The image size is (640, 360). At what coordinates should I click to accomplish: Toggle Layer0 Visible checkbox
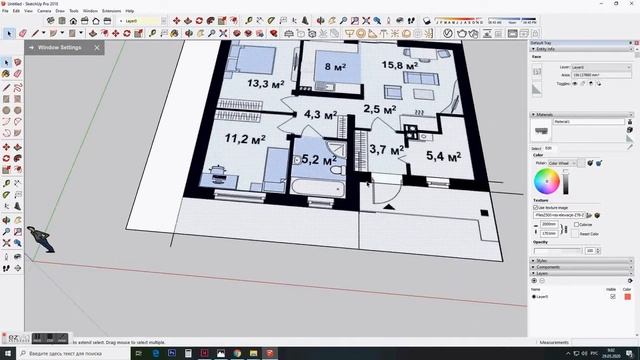click(x=613, y=297)
